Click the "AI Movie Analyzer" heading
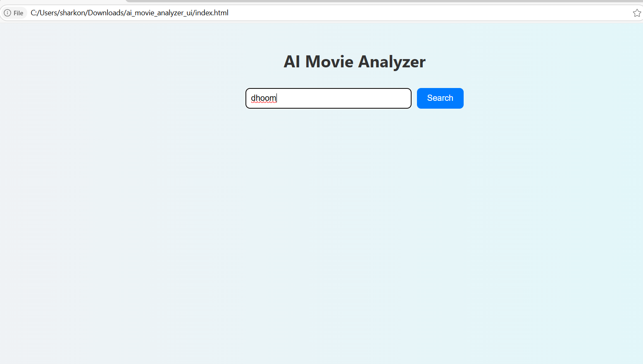Screen dimensions: 643x364 pos(355,62)
